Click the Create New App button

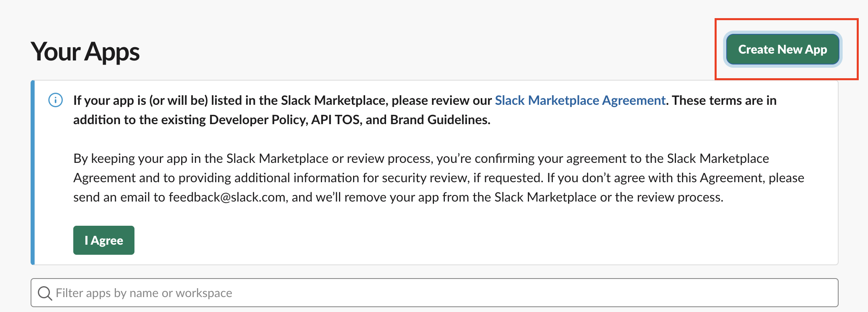pos(782,49)
